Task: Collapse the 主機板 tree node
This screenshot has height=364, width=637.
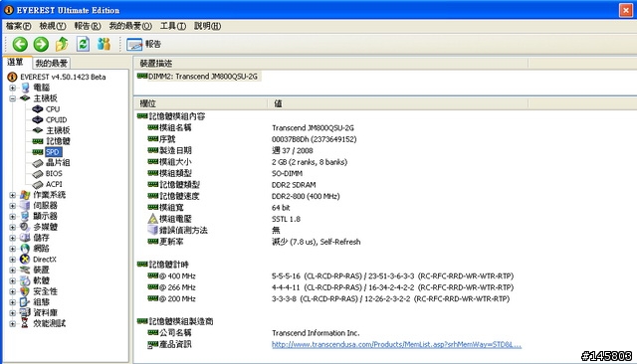Action: click(x=13, y=98)
